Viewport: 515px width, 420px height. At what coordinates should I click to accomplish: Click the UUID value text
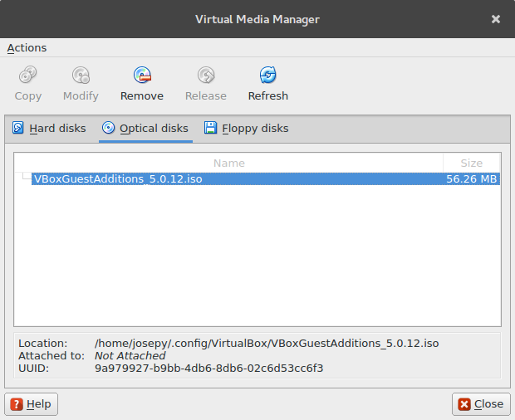click(x=208, y=369)
